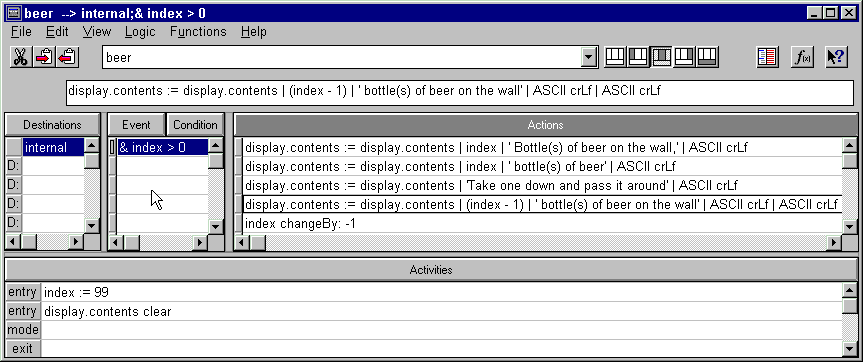The height and width of the screenshot is (362, 863).
Task: Click right arrow of Actions horizontal scrollbar
Action: (835, 242)
